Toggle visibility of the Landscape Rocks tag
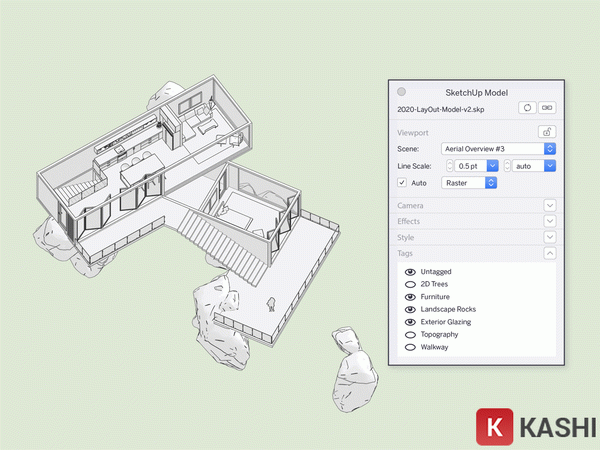 [410, 310]
